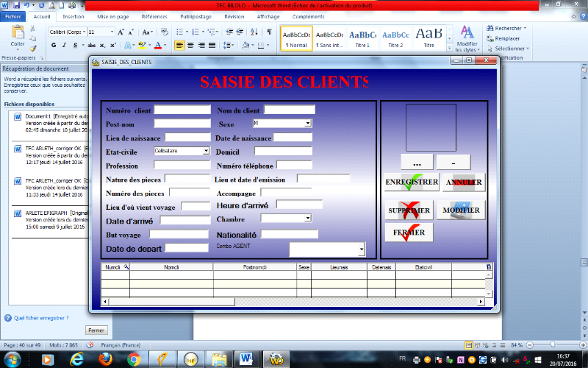Screen dimensions: 588x368
Task: Open the Insertion ribbon tab
Action: (x=73, y=15)
